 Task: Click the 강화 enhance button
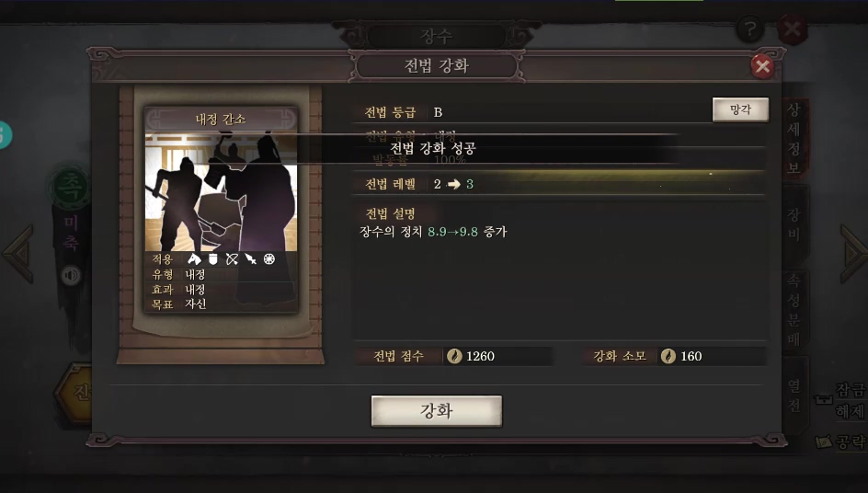click(436, 410)
